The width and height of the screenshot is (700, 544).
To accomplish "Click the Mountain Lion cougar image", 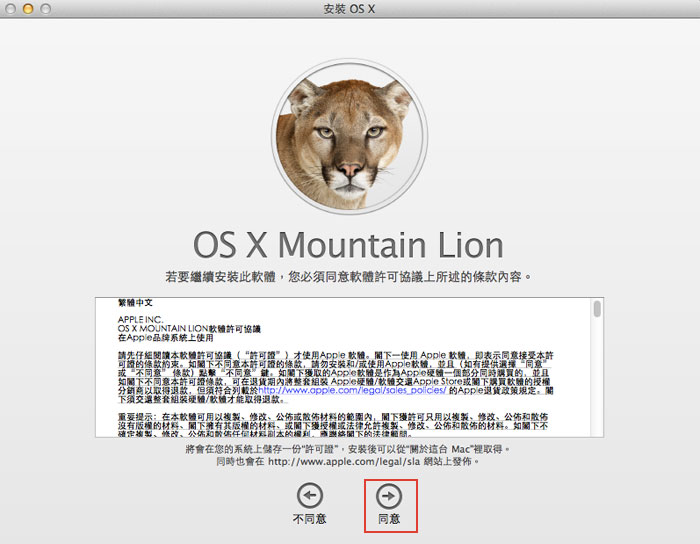I will (x=350, y=137).
